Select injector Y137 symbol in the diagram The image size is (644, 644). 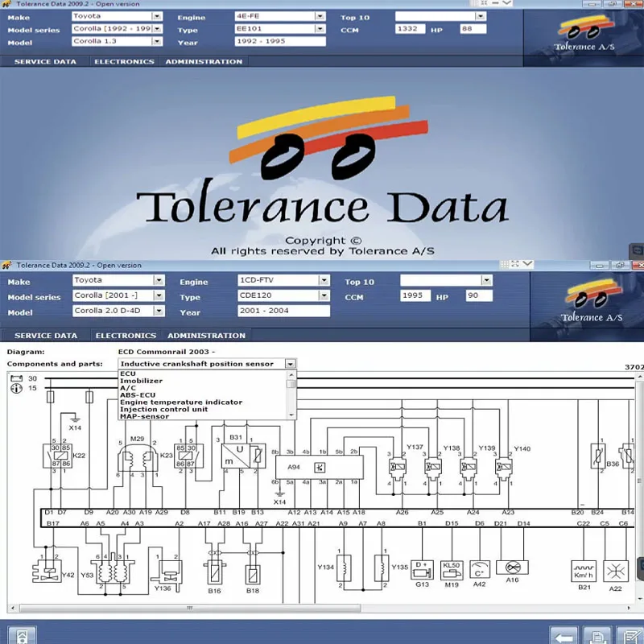pyautogui.click(x=398, y=468)
